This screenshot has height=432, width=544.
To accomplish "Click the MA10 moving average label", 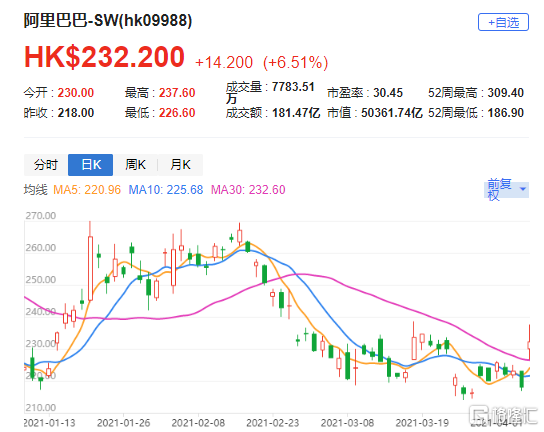I will (165, 189).
